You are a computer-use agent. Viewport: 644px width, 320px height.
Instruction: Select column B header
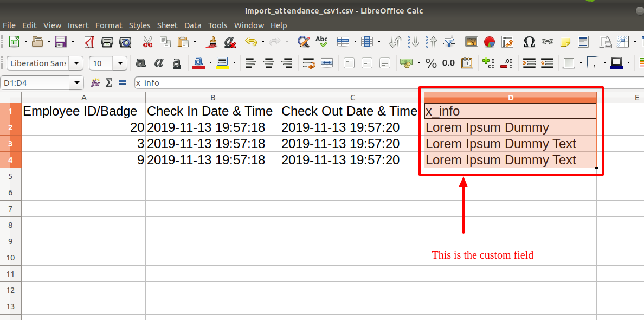(x=212, y=97)
